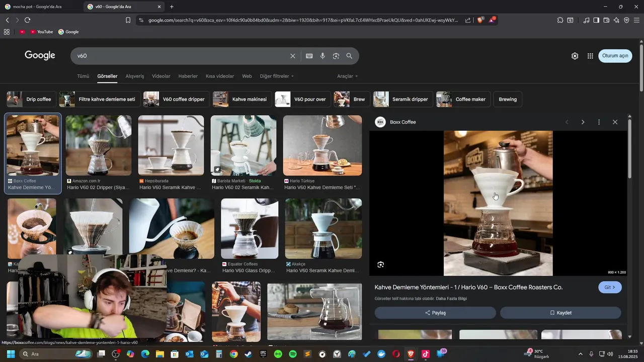Switch to the Tümü results tab
The height and width of the screenshot is (362, 644).
(83, 76)
